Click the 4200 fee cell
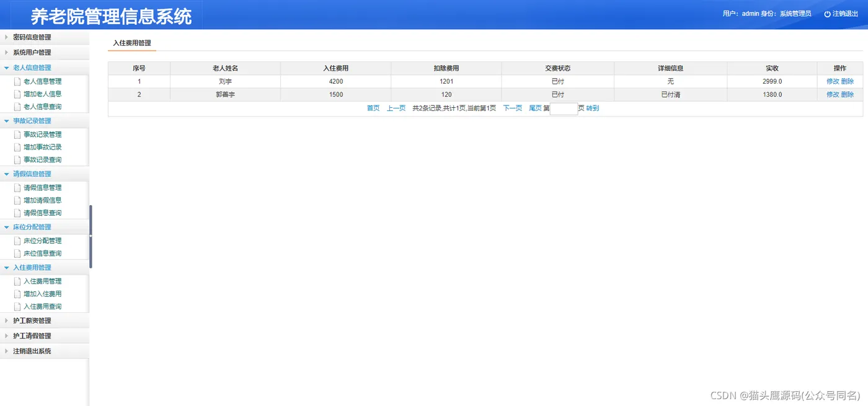This screenshot has width=868, height=406. pos(336,81)
